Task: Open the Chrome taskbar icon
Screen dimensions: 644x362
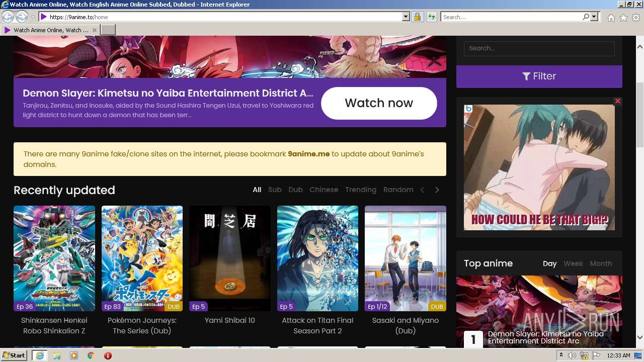Action: coord(91,355)
